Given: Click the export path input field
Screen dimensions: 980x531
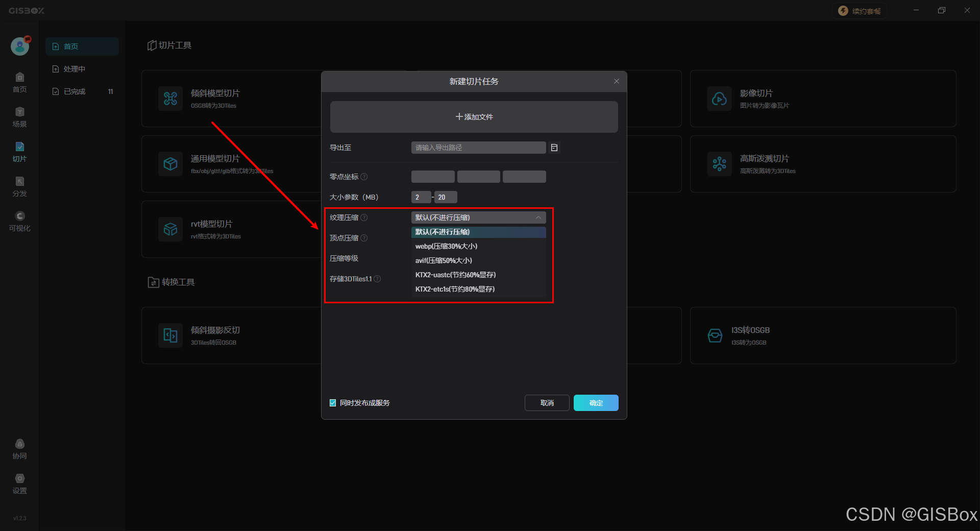Looking at the screenshot, I should tap(479, 148).
